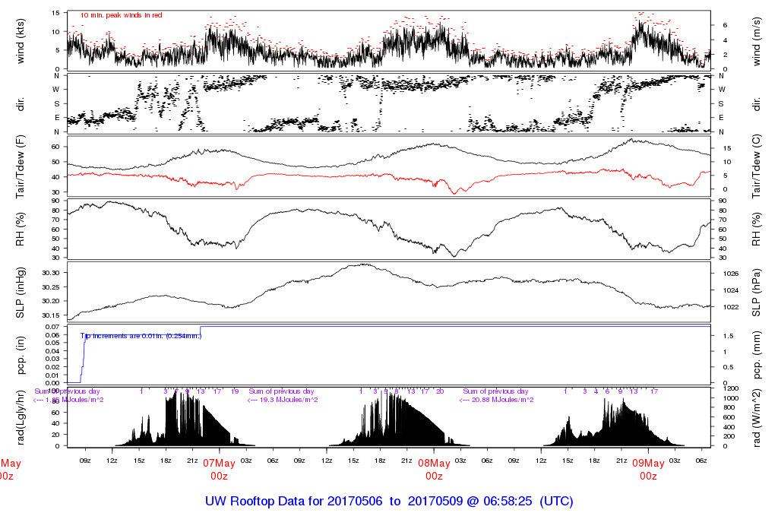Click the 'SLP (hPa)' axis label

(x=757, y=293)
